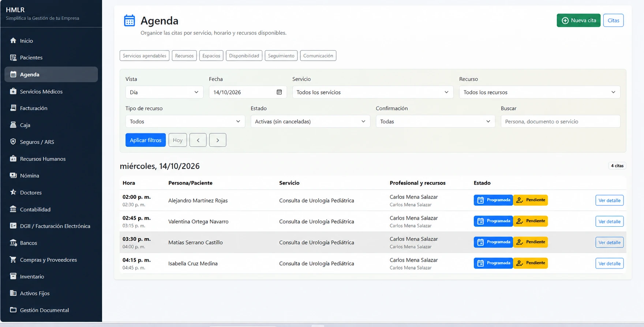Click the Recursos Humanos icon
Screen dimensions: 644x327
tap(13, 158)
